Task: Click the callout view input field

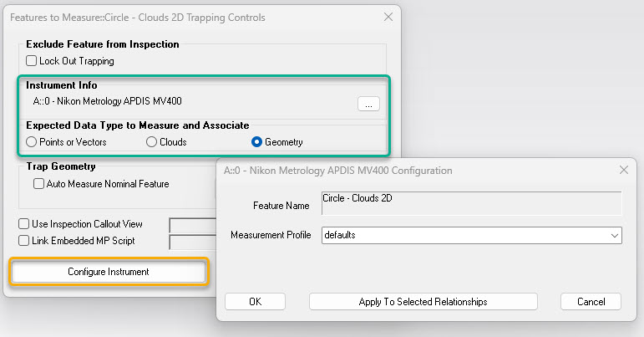Action: point(193,225)
